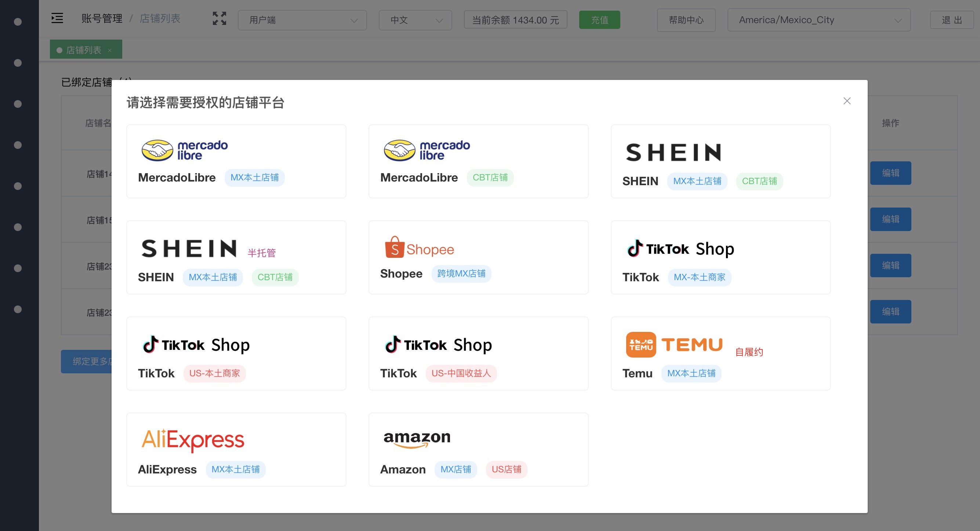Click MX-本土商家 tag beside TikTok

(x=699, y=277)
